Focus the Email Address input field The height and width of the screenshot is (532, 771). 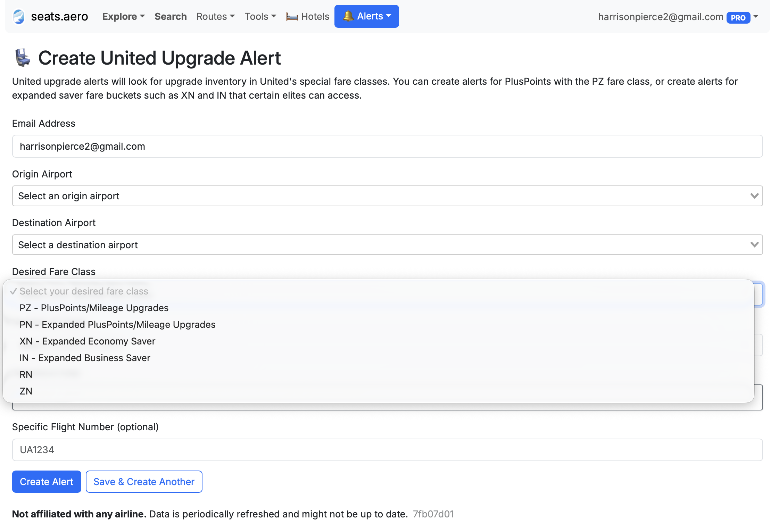(x=388, y=146)
